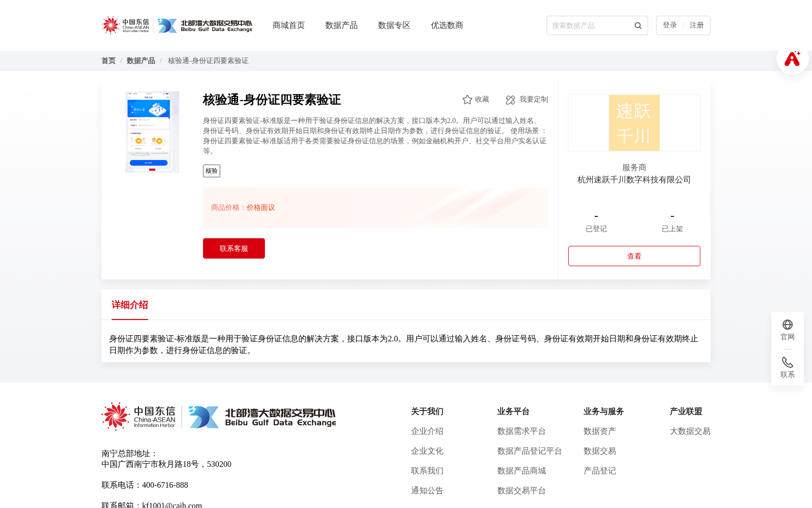The height and width of the screenshot is (508, 812).
Task: Open footer link 数据交易平台
Action: click(522, 491)
